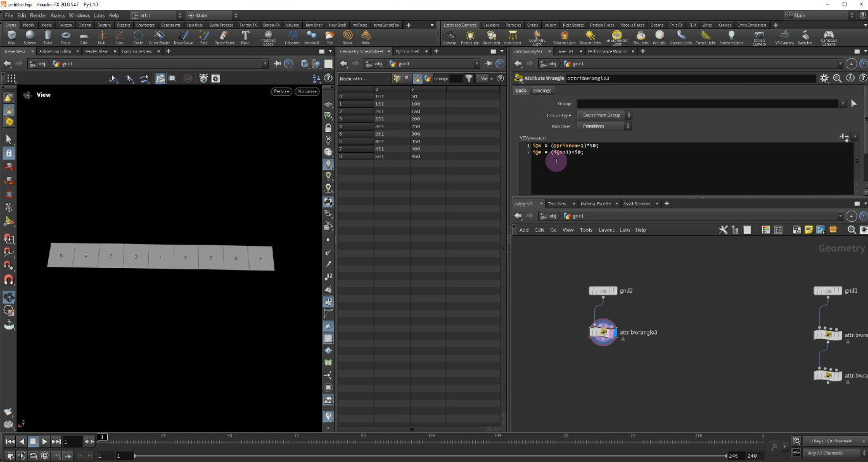Switch to the Python Shell tab
Screen dimensions: 868x462
[407, 51]
